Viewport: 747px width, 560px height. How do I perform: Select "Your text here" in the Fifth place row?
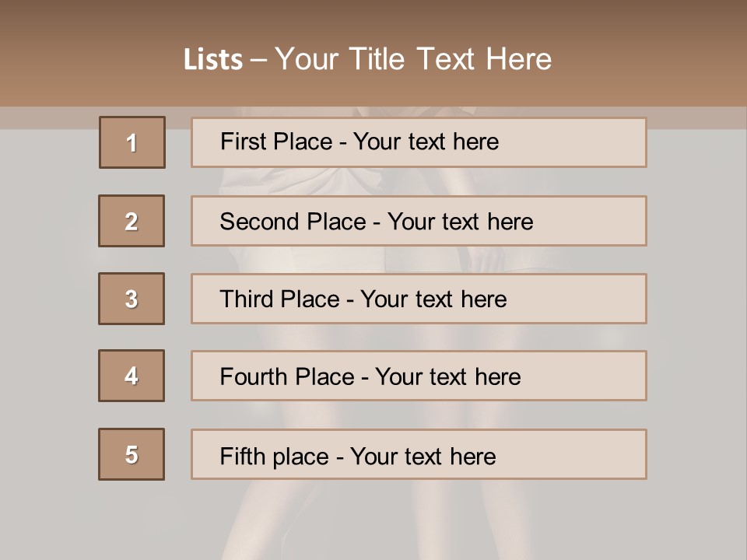click(423, 456)
